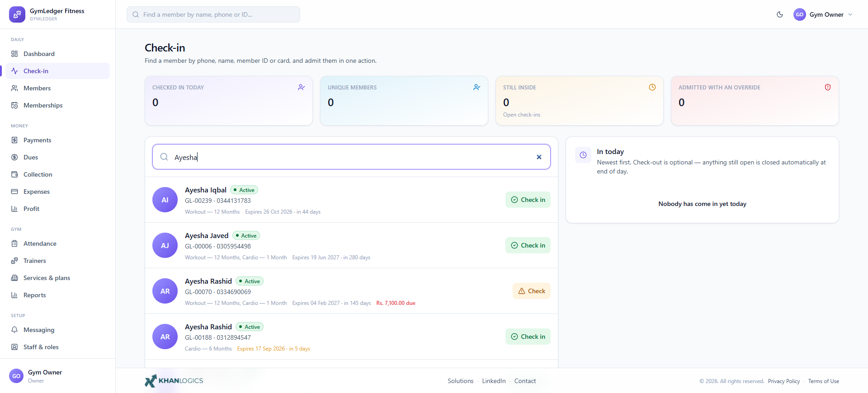Open the LinkedIn footer link

point(494,381)
